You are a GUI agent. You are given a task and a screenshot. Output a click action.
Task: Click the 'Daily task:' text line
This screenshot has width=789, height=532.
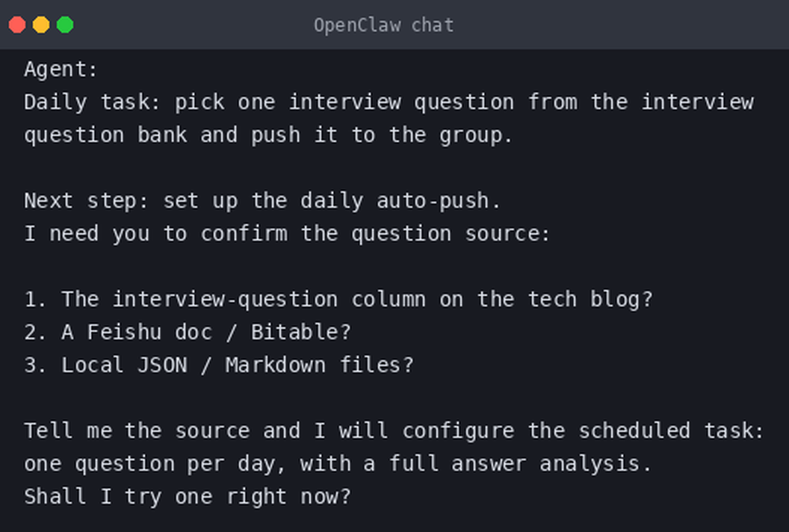389,102
